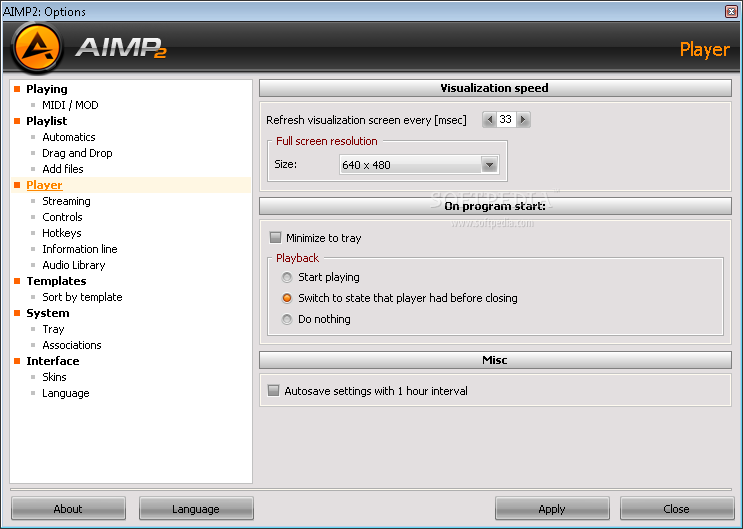Select the Player category in the tree
The height and width of the screenshot is (529, 743).
tap(45, 185)
